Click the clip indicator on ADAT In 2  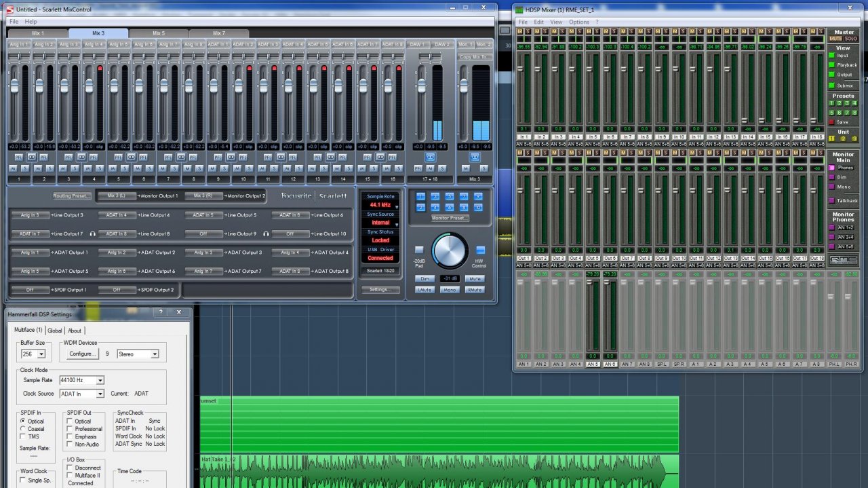249,69
